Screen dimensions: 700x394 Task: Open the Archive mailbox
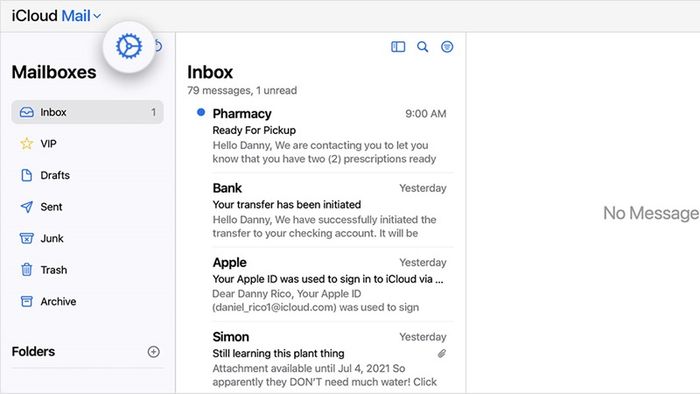[x=88, y=301]
